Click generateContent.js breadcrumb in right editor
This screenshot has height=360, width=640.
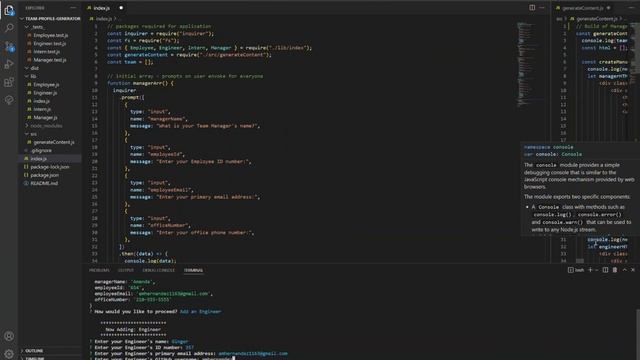[596, 19]
